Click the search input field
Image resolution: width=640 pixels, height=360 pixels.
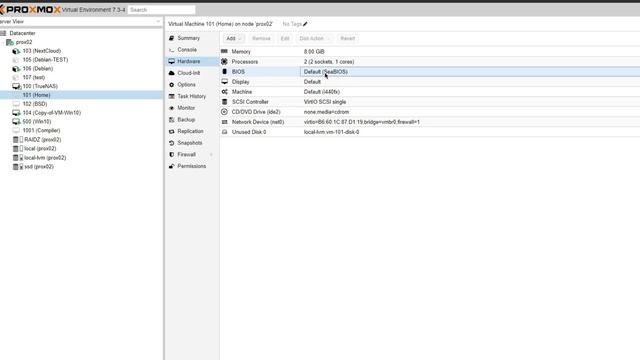click(162, 9)
